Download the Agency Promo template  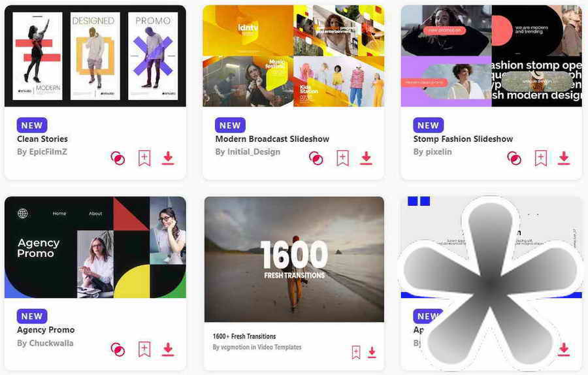168,349
